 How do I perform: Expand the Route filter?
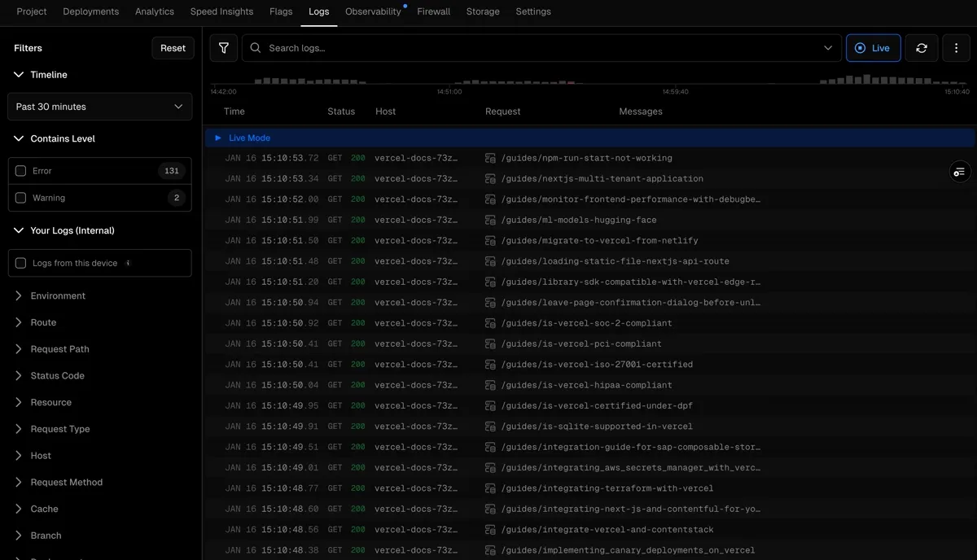pos(35,322)
